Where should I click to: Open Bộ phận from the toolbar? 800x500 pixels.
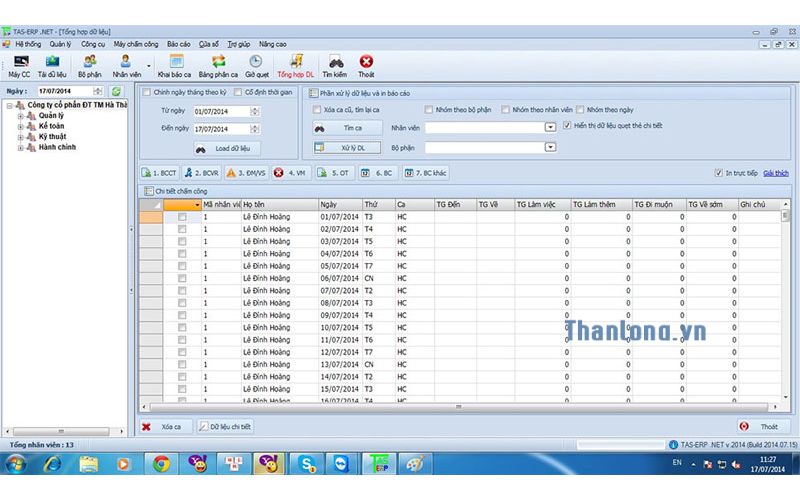click(90, 66)
